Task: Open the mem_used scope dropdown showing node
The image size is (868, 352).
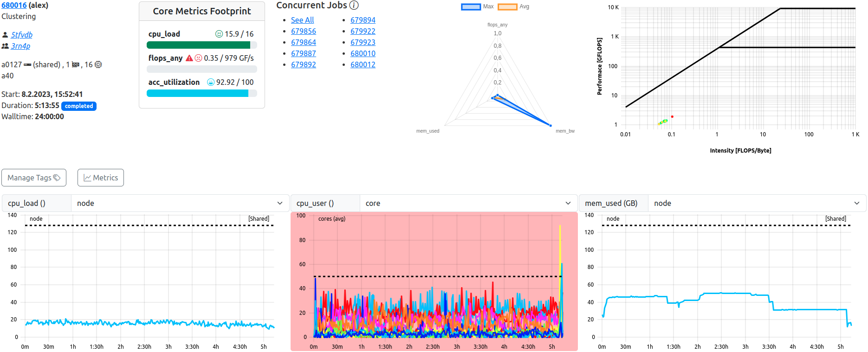Action: (x=757, y=203)
